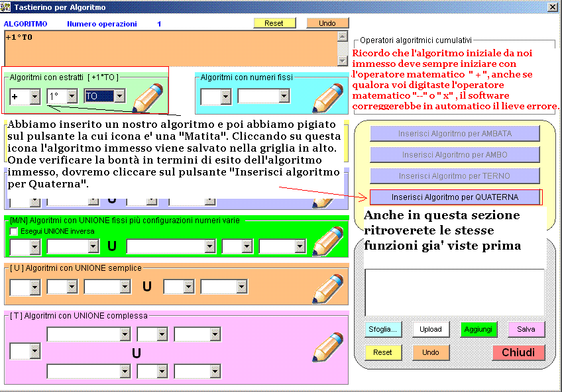Click the application icon in the title bar

5,7
